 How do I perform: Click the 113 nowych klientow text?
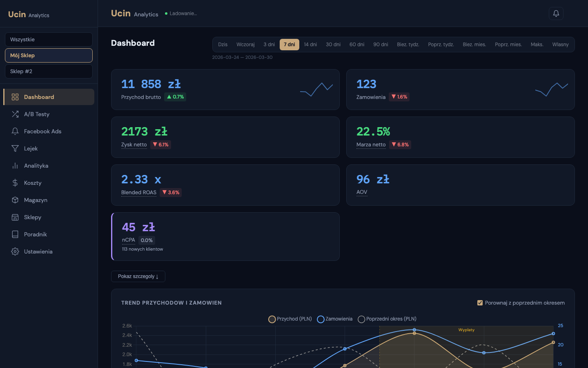coord(143,249)
